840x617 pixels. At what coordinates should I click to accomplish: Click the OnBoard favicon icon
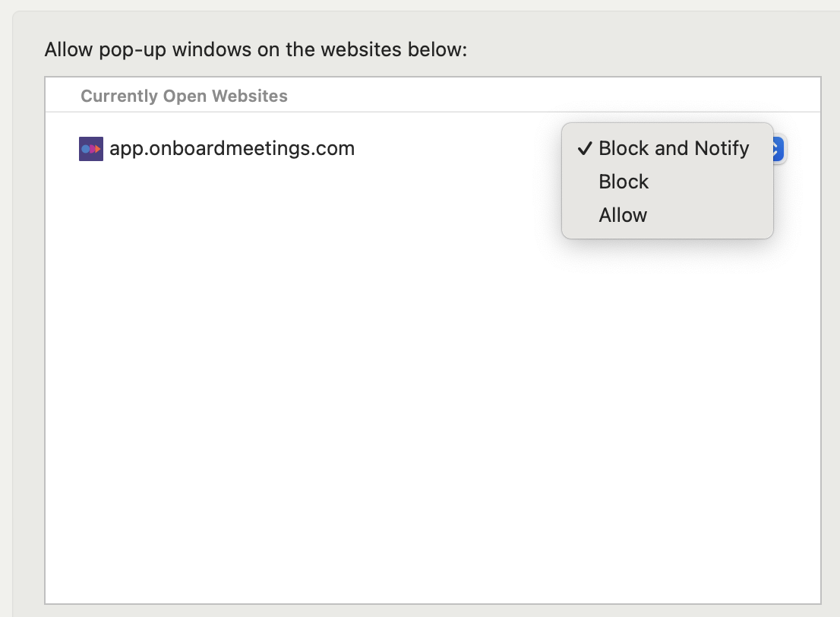(90, 148)
